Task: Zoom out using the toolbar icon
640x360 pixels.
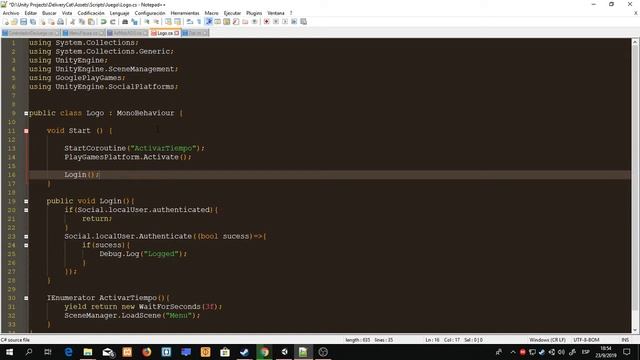Action: (x=156, y=22)
